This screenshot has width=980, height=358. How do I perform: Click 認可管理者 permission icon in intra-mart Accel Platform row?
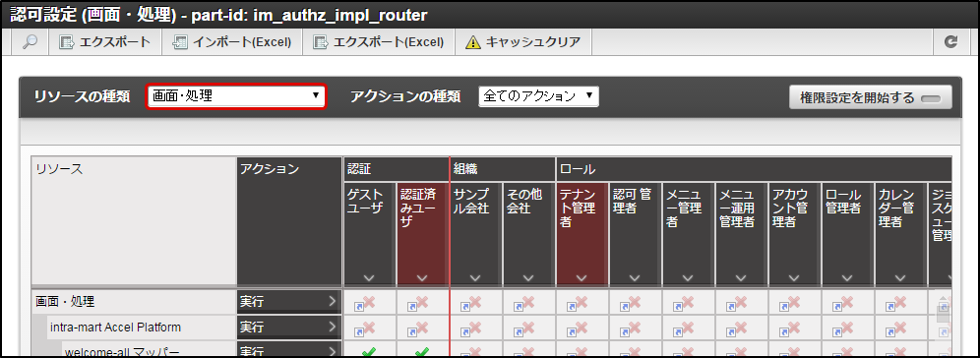631,328
